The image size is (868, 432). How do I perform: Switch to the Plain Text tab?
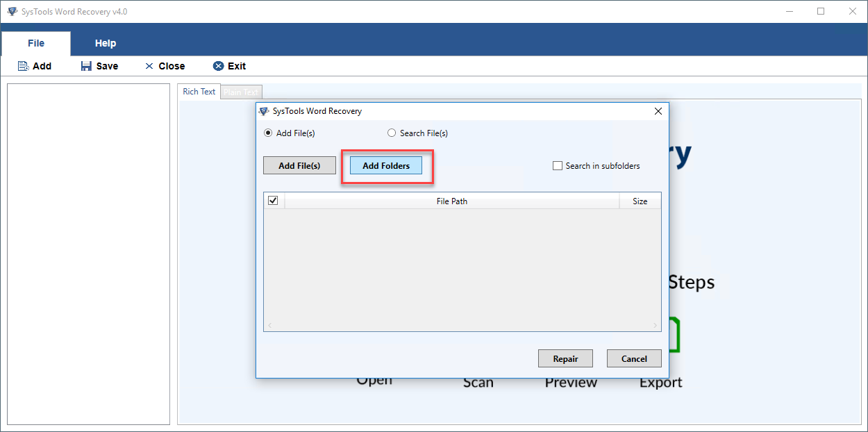click(241, 92)
